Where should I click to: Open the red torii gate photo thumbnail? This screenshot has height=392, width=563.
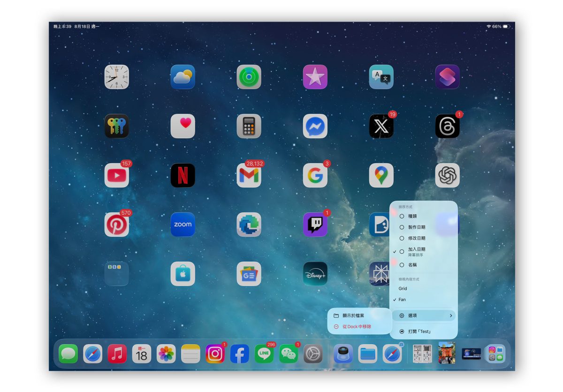coord(447,353)
